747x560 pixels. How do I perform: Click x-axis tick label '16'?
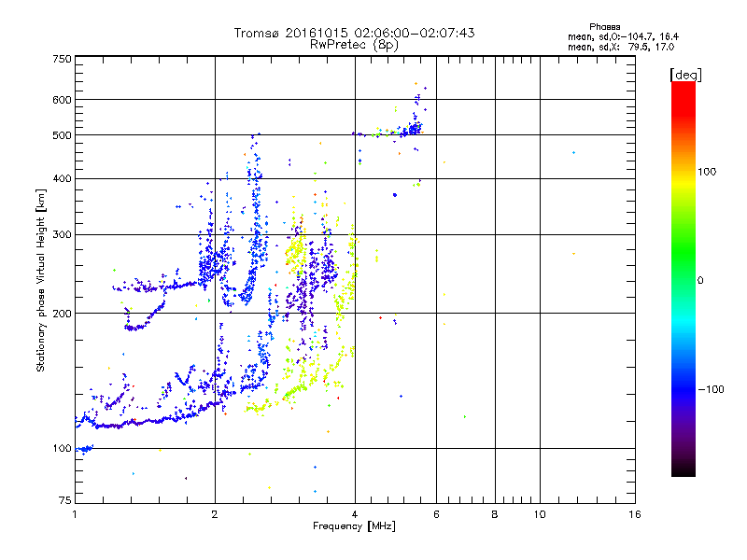[x=635, y=514]
